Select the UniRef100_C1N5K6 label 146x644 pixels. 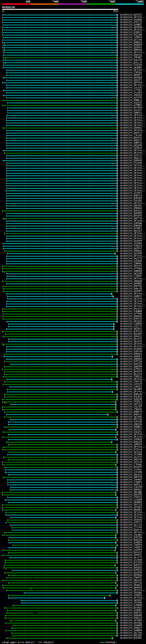pyautogui.click(x=131, y=324)
